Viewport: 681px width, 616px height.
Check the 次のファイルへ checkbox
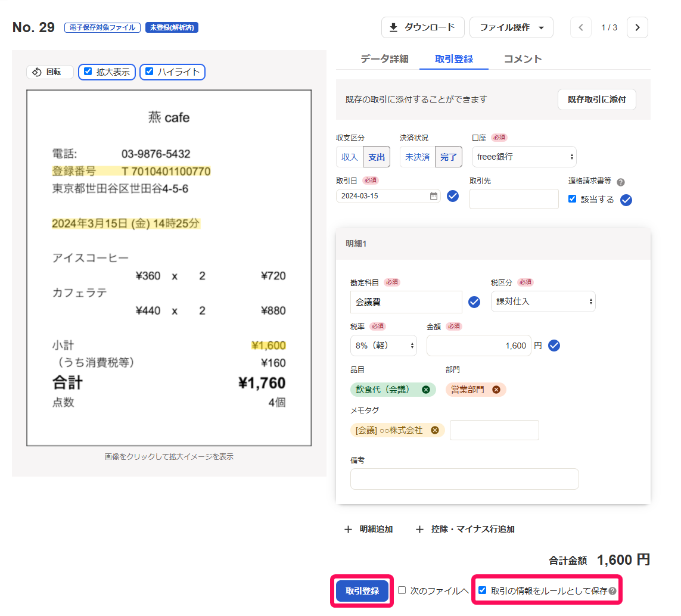(x=402, y=590)
